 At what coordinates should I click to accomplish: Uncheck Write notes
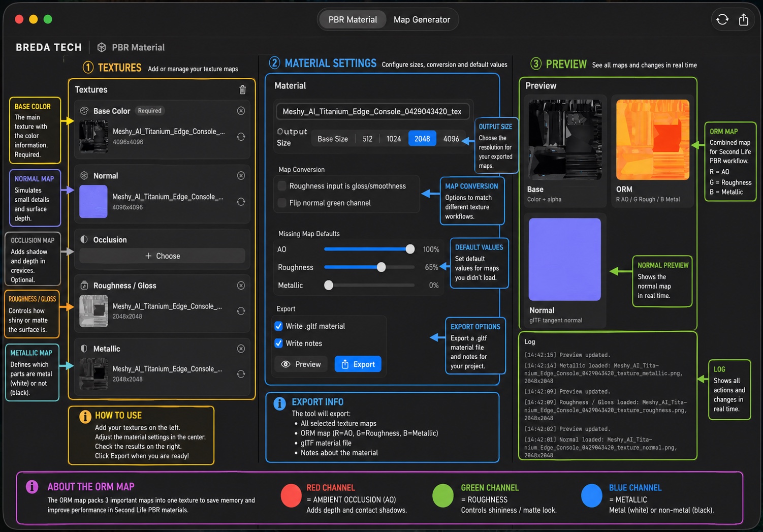(278, 343)
